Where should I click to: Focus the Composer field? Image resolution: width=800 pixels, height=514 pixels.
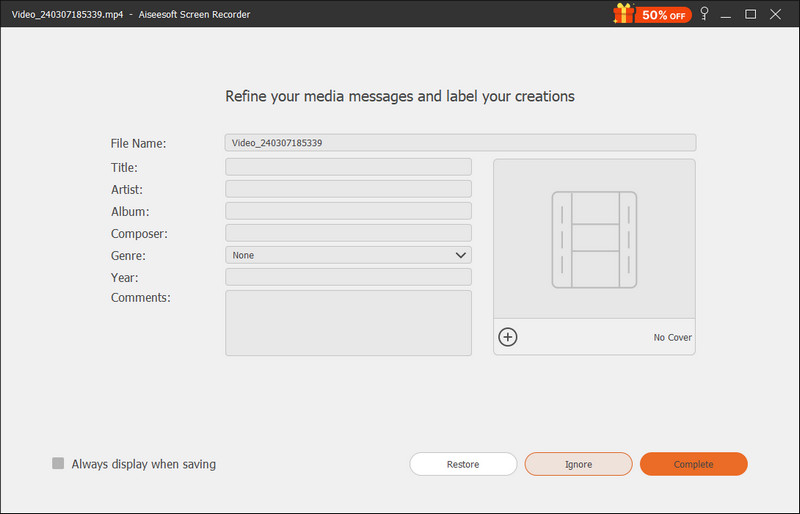click(348, 233)
